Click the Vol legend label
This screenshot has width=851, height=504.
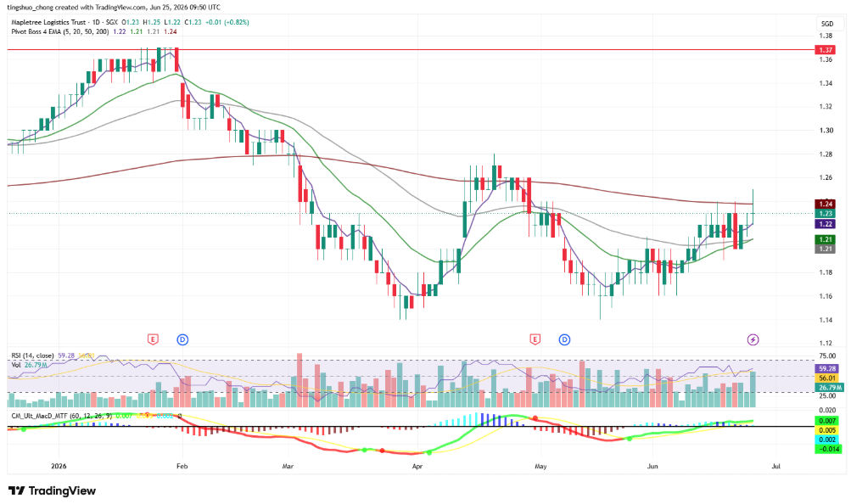click(x=16, y=365)
